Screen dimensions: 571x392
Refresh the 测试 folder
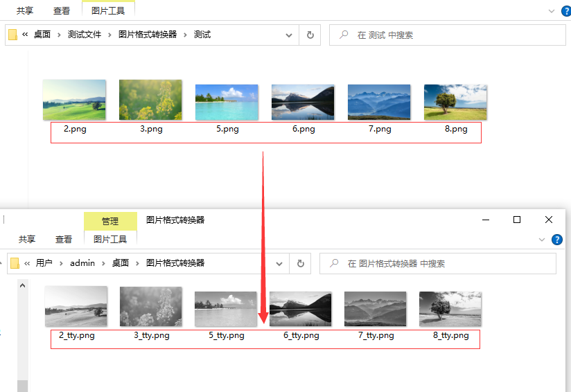coord(310,35)
